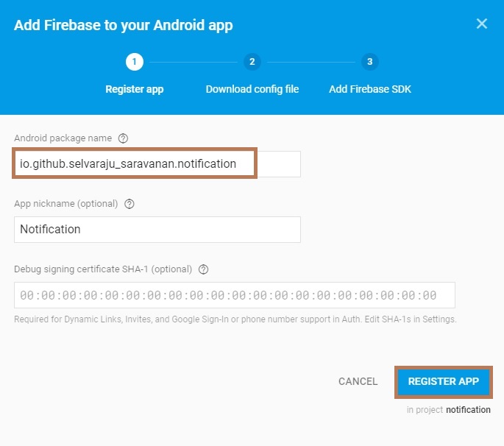Close the Add Firebase dialog
This screenshot has height=446, width=504.
tap(482, 24)
